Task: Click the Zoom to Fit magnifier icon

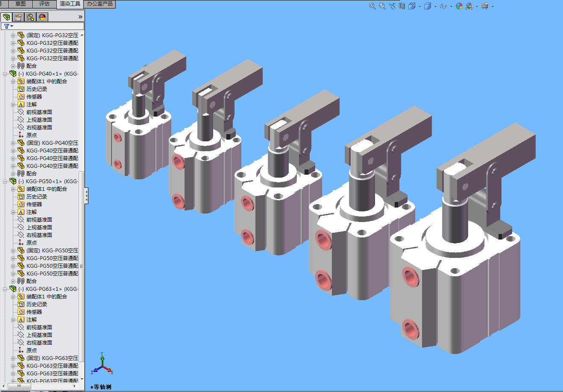Action: 372,6
